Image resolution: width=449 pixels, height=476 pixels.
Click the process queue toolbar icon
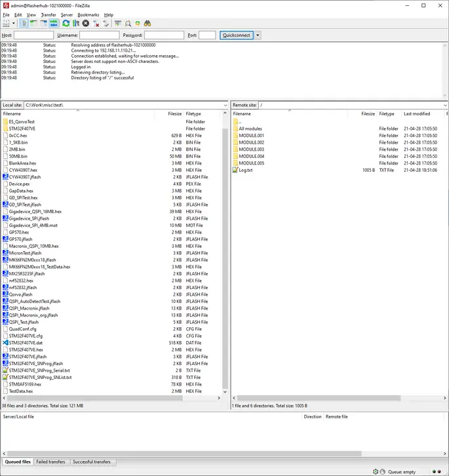(x=75, y=24)
